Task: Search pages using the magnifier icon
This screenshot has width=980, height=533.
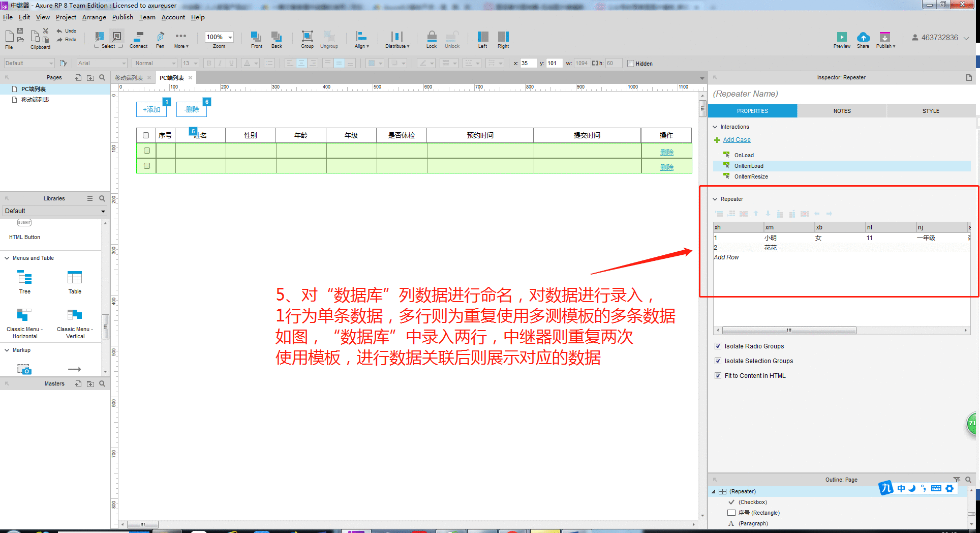Action: point(102,77)
